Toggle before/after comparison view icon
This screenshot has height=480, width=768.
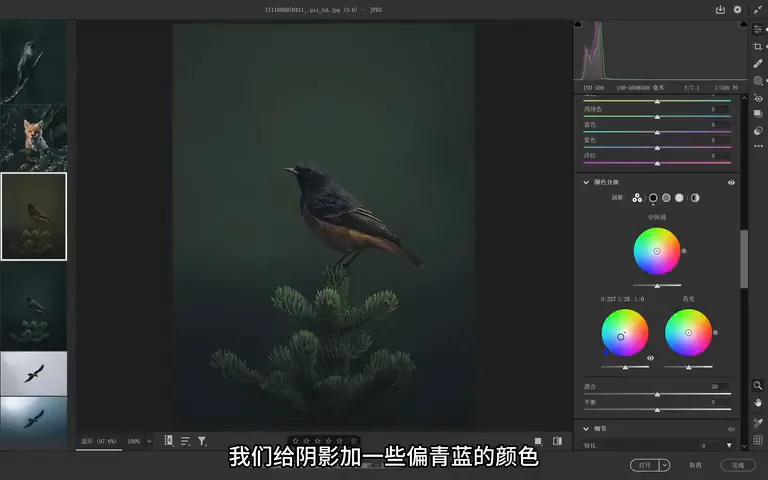(x=557, y=441)
